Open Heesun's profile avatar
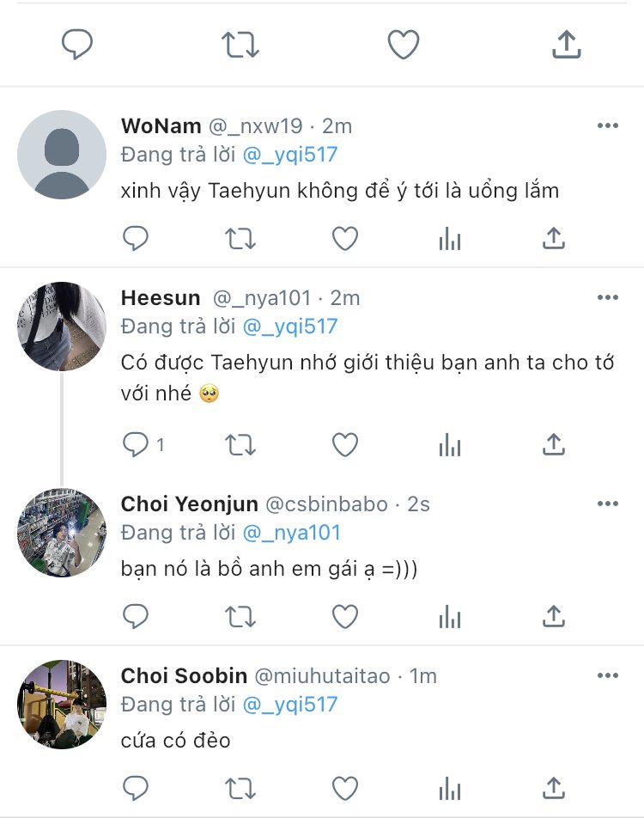This screenshot has height=818, width=644. (62, 327)
